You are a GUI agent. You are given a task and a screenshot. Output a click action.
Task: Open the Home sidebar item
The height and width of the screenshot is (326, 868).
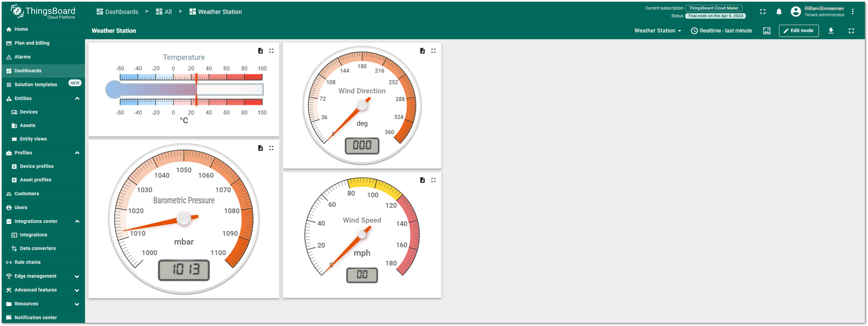[x=43, y=29]
